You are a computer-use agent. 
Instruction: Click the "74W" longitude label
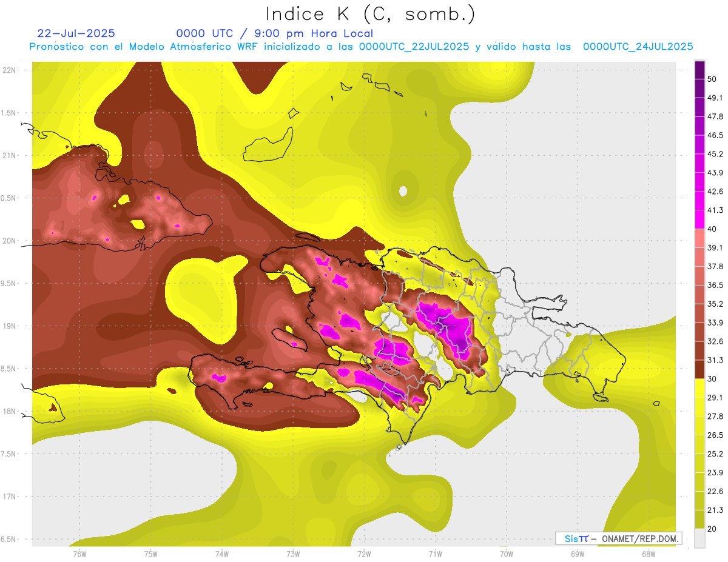[x=222, y=554]
